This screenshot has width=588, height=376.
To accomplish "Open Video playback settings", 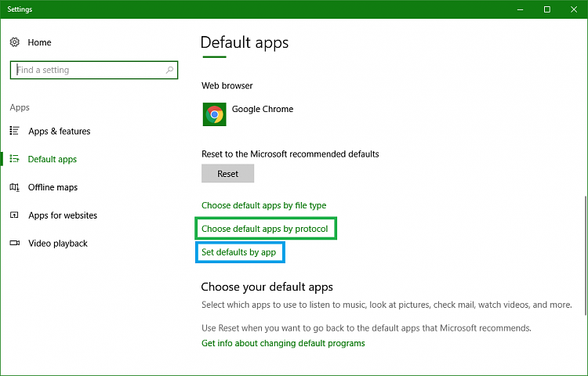I will click(x=58, y=244).
